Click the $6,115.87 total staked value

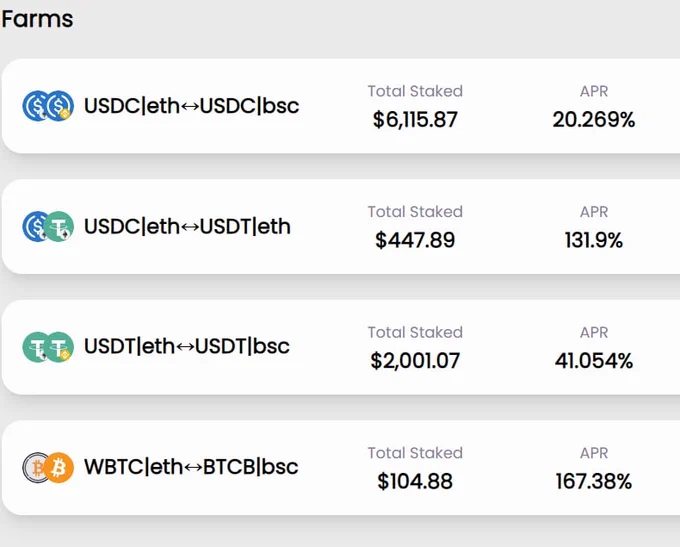415,120
